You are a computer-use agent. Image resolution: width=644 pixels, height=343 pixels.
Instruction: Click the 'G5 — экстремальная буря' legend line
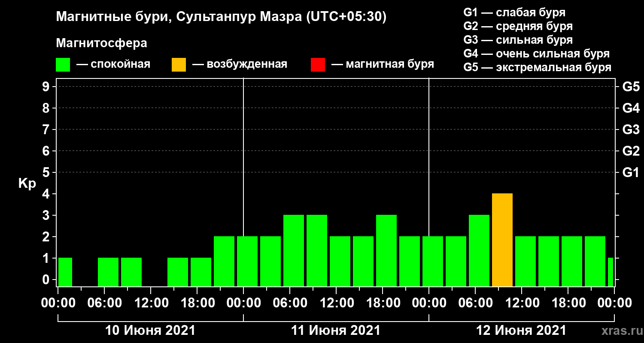[x=538, y=68]
